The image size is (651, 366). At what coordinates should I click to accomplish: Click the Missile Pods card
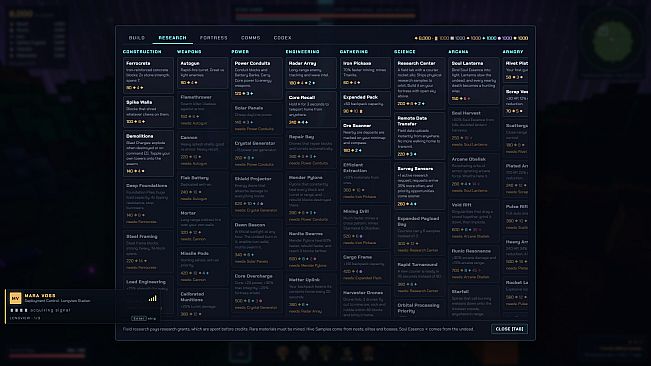203,266
